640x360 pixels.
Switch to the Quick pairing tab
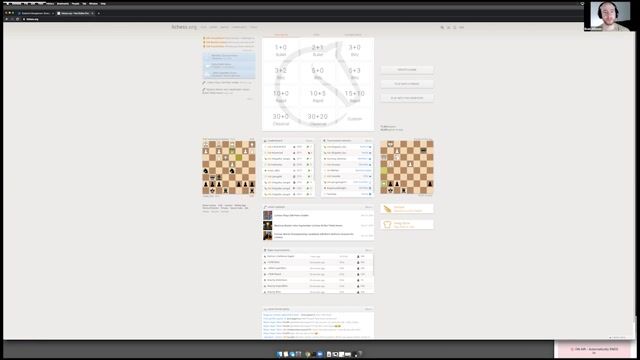[281, 35]
